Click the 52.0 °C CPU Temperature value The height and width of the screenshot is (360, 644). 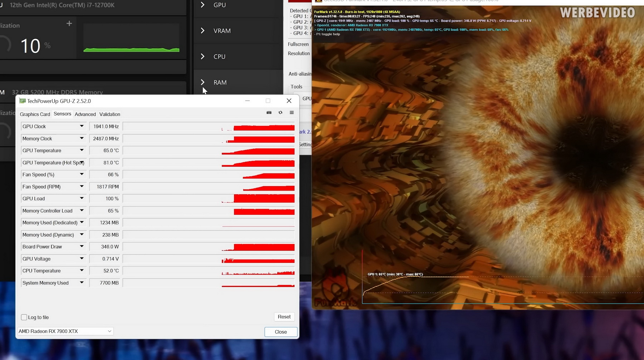tap(104, 271)
